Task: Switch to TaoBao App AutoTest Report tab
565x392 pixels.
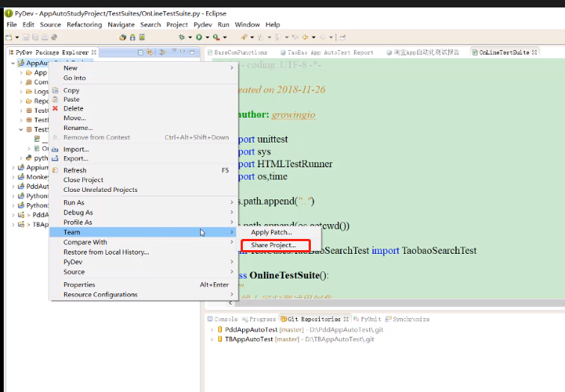Action: click(x=327, y=52)
